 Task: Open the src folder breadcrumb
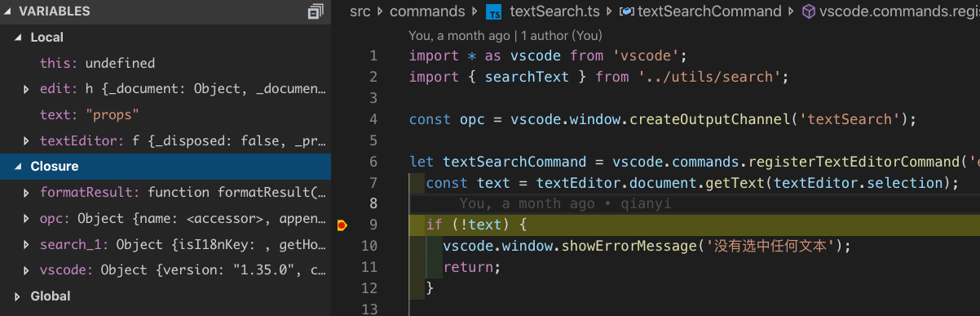click(359, 11)
